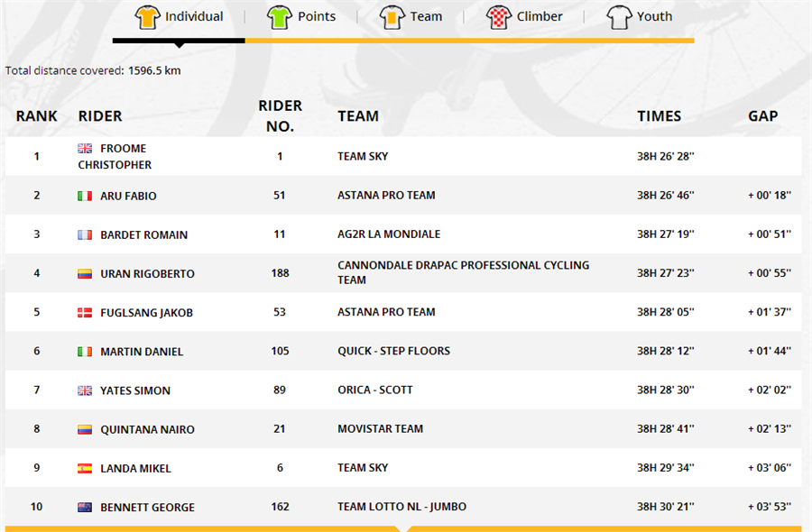This screenshot has width=812, height=532.
Task: Click QUICK - STEP FLOORS team name
Action: click(393, 351)
